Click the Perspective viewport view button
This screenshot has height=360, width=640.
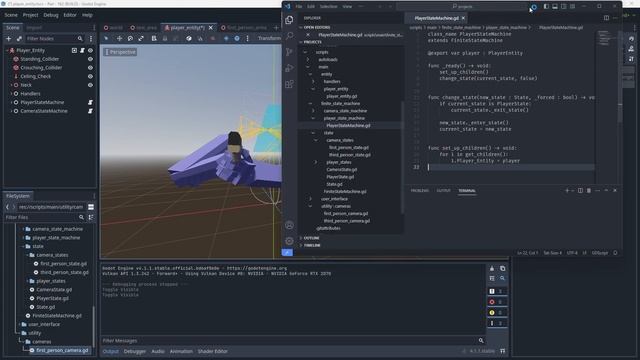120,52
